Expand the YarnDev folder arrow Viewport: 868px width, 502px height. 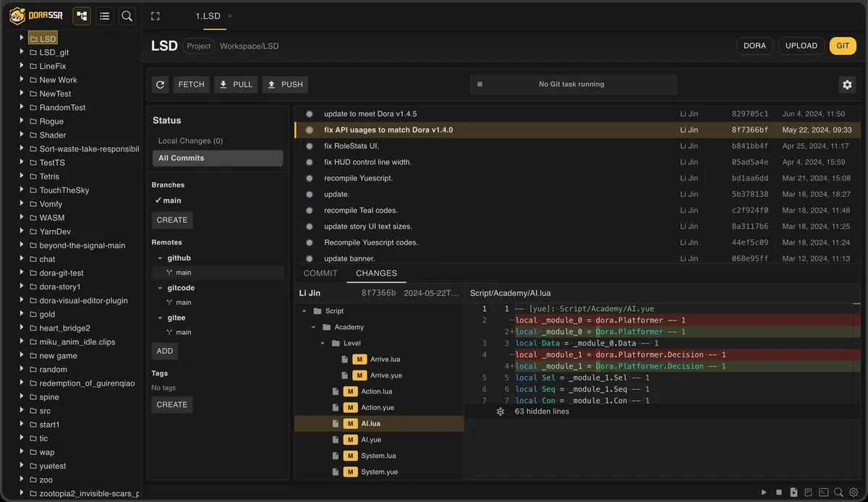point(22,231)
